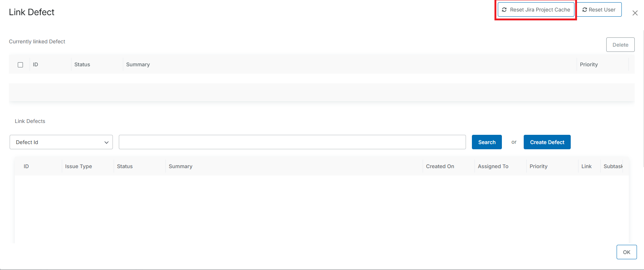644x270 pixels.
Task: Focus the defect search text field
Action: coord(292,142)
